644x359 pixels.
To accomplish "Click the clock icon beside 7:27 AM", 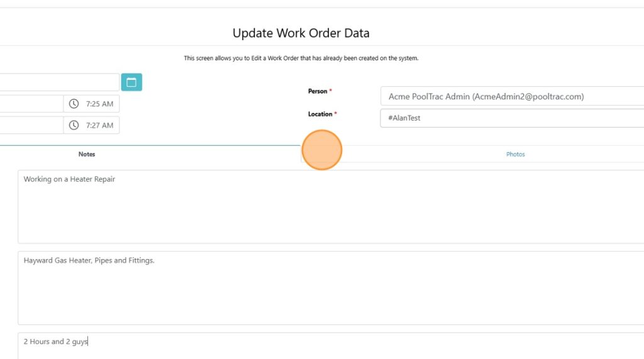I will (x=74, y=125).
